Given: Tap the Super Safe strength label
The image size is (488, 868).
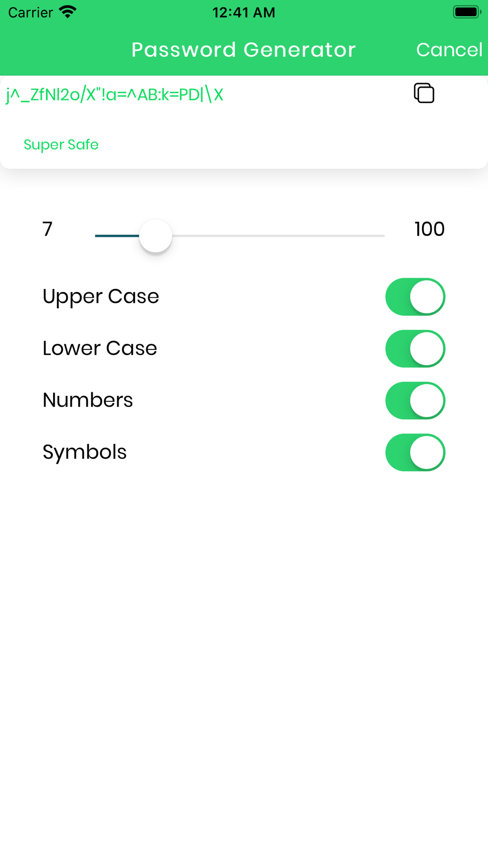Looking at the screenshot, I should click(x=61, y=145).
